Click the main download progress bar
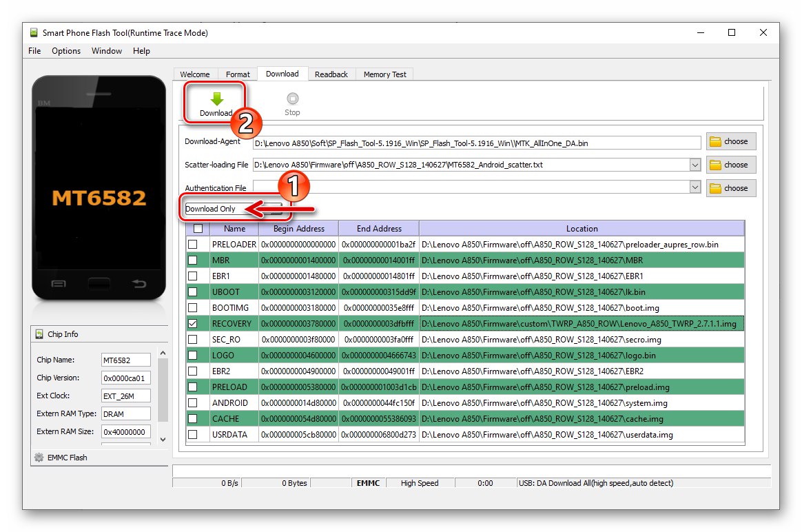802x532 pixels. 471,471
